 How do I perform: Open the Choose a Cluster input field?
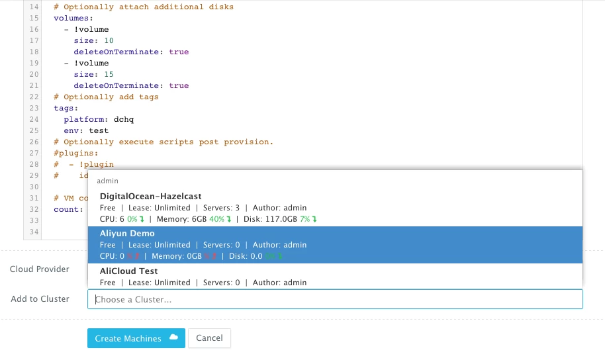click(x=335, y=299)
